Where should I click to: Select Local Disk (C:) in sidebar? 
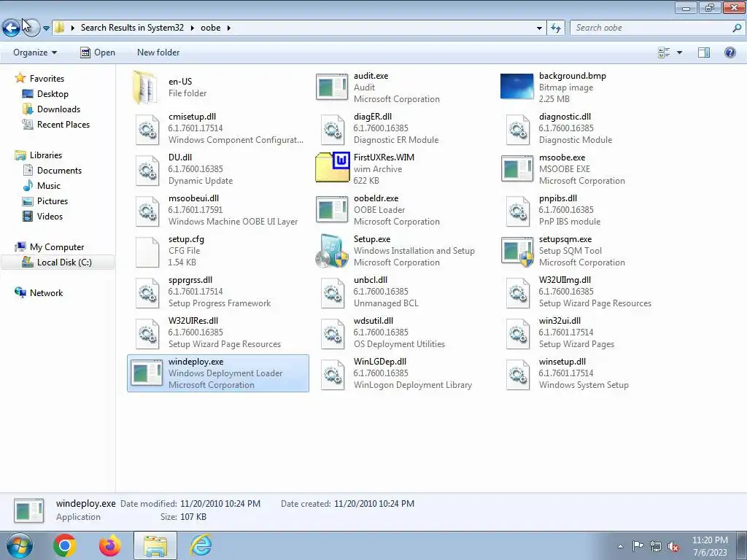pos(58,262)
